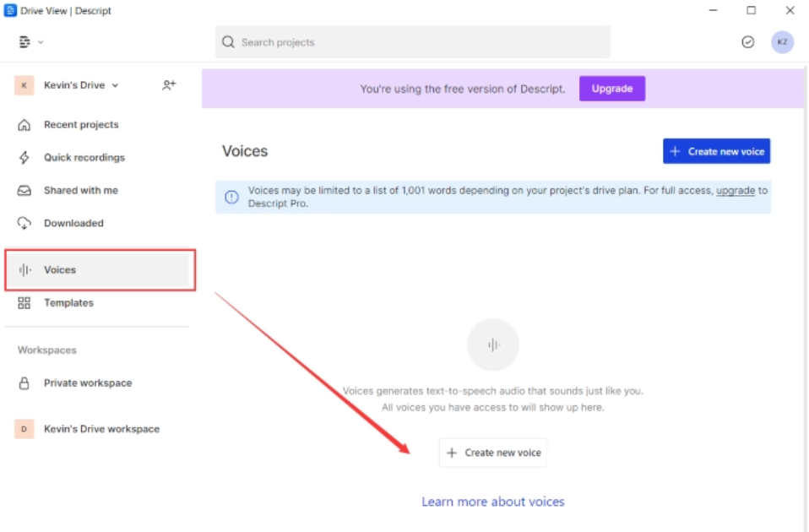Open Kevin's Drive workspace
Viewport: 809px width, 532px height.
click(101, 429)
